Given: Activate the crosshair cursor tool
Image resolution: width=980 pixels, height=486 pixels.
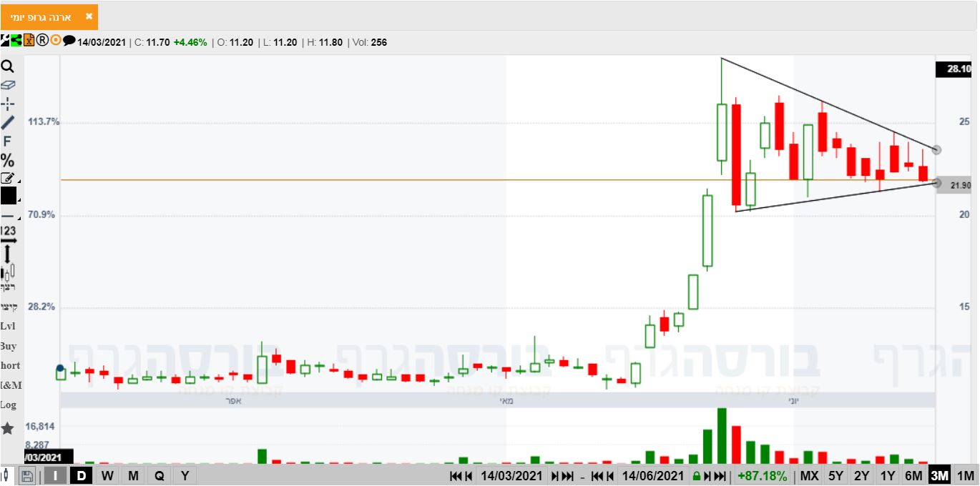Looking at the screenshot, I should pyautogui.click(x=8, y=104).
